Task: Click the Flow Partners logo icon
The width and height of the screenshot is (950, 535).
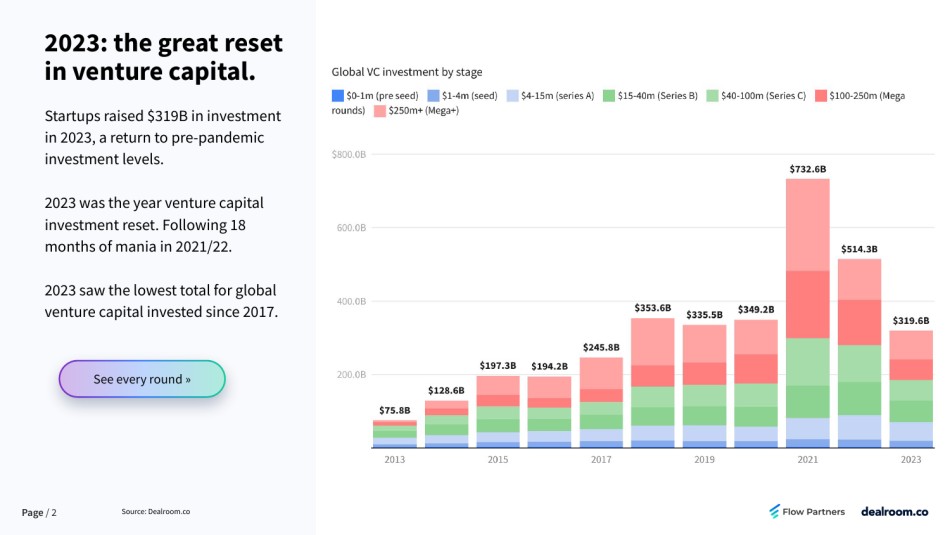Action: point(774,511)
